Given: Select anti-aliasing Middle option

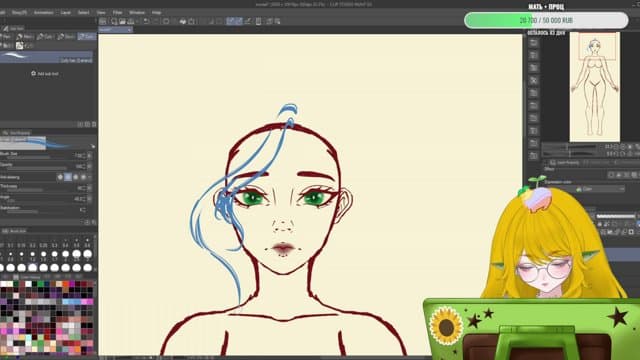Looking at the screenshot, I should tap(76, 177).
